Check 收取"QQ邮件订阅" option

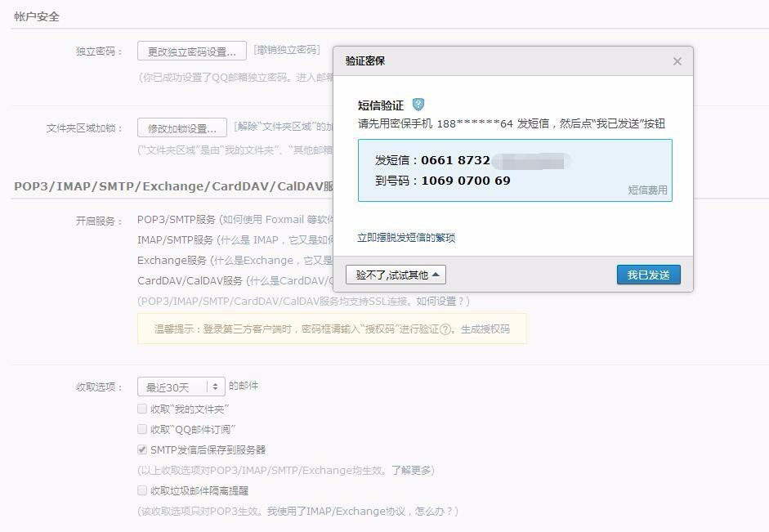(142, 429)
